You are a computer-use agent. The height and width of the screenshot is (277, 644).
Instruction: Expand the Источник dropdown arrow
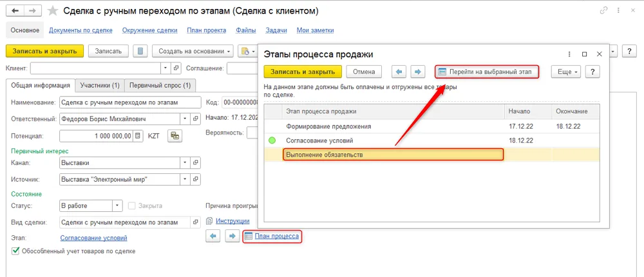click(x=185, y=179)
